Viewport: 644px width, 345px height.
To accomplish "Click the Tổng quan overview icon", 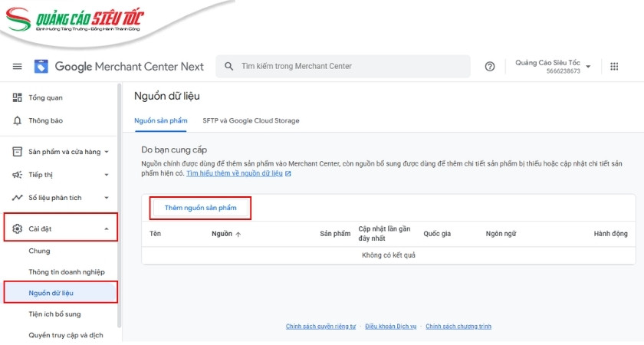I will tap(17, 97).
